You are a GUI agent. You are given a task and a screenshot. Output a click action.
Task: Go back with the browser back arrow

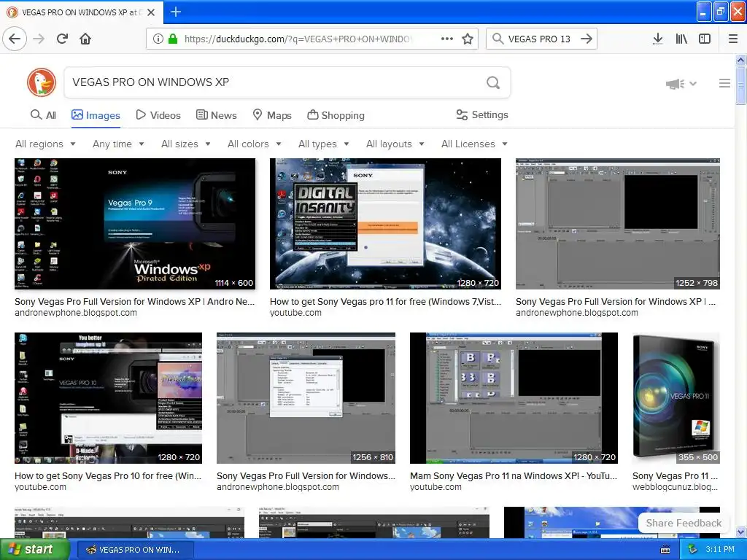coord(15,39)
